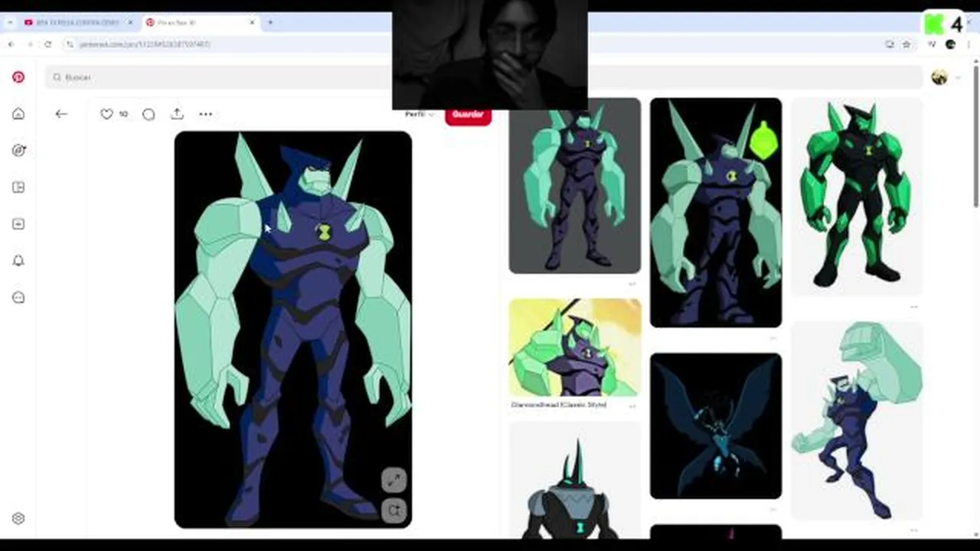Open the messages chat bubble icon

point(18,298)
